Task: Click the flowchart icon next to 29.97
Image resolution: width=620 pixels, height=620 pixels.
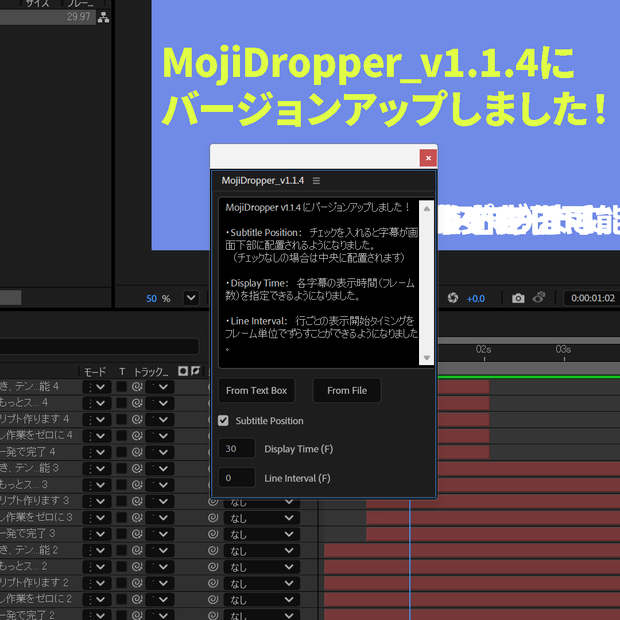Action: click(103, 17)
